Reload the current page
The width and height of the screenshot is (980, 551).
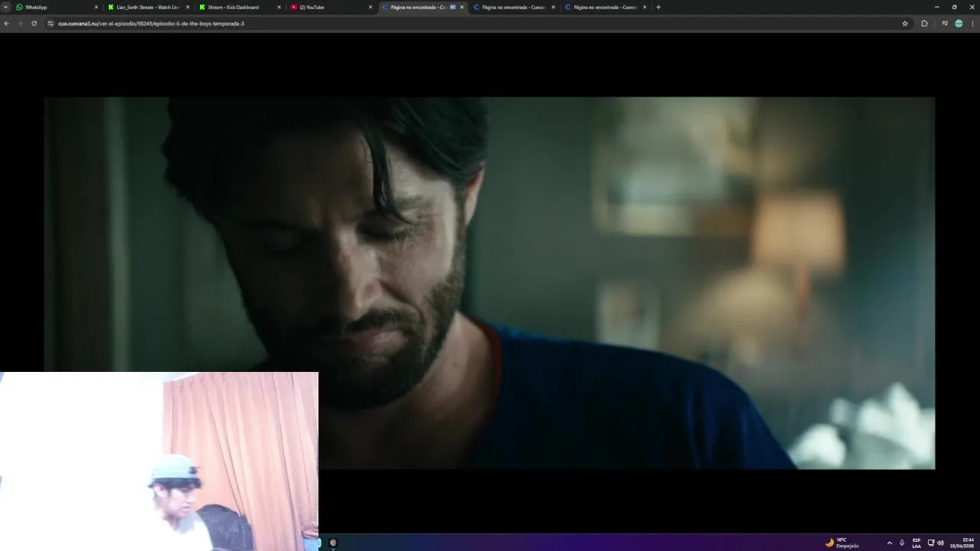(x=34, y=24)
